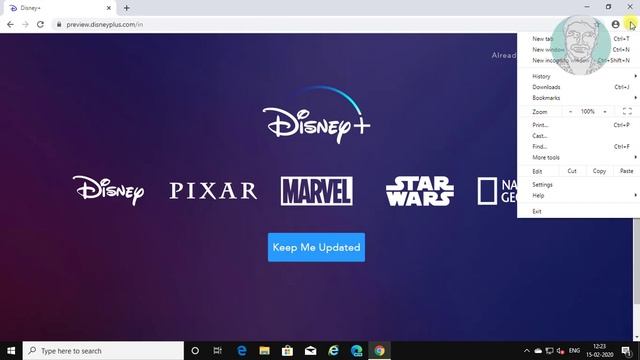640x360 pixels.
Task: Click the Marvel brand logo
Action: [x=317, y=191]
